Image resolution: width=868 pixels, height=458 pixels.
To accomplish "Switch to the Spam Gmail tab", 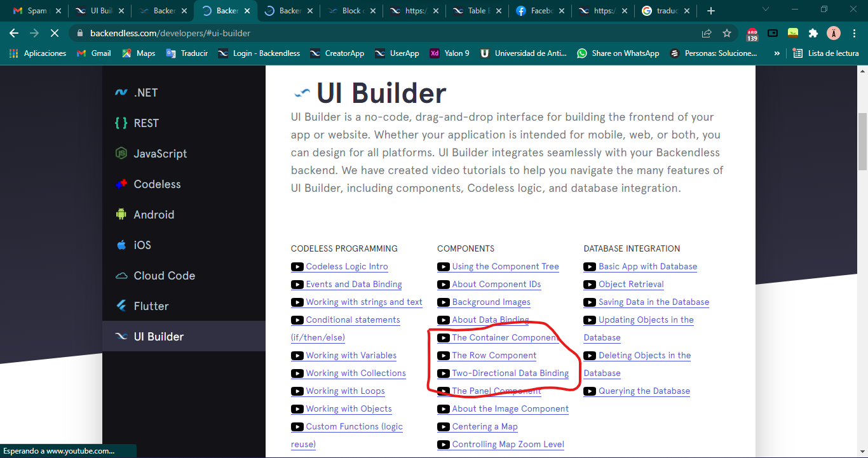I will point(36,11).
